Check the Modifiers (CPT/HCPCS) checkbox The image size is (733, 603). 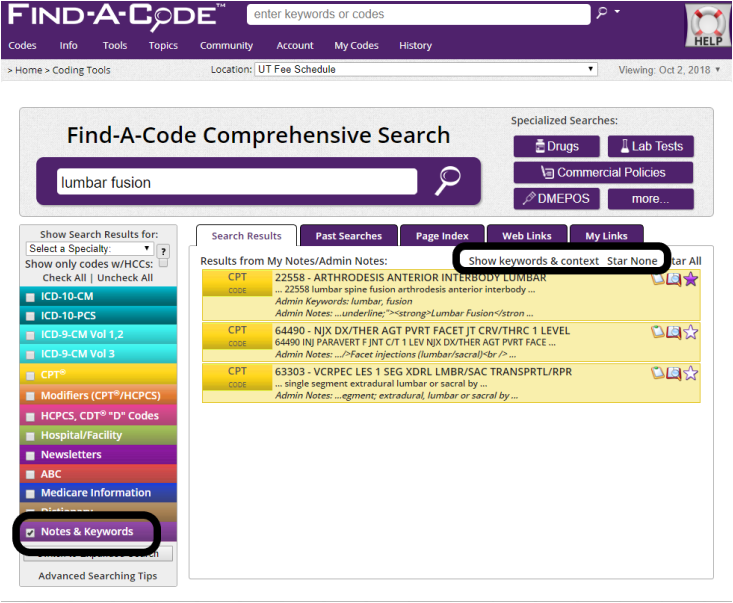(x=30, y=396)
